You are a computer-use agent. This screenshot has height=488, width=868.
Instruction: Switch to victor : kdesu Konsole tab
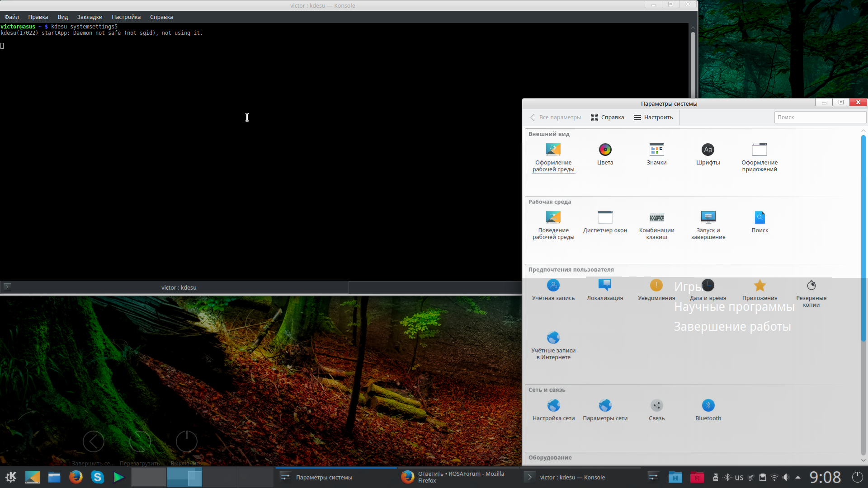tap(179, 287)
